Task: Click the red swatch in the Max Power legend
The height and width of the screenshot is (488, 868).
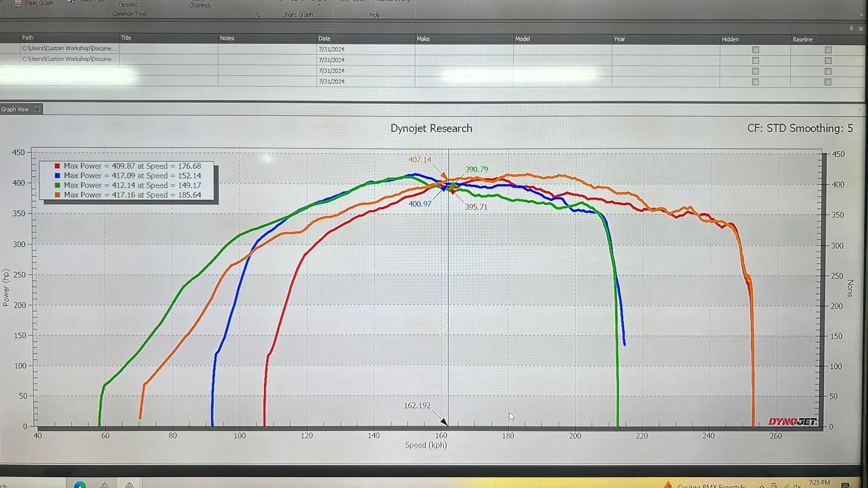Action: point(57,166)
